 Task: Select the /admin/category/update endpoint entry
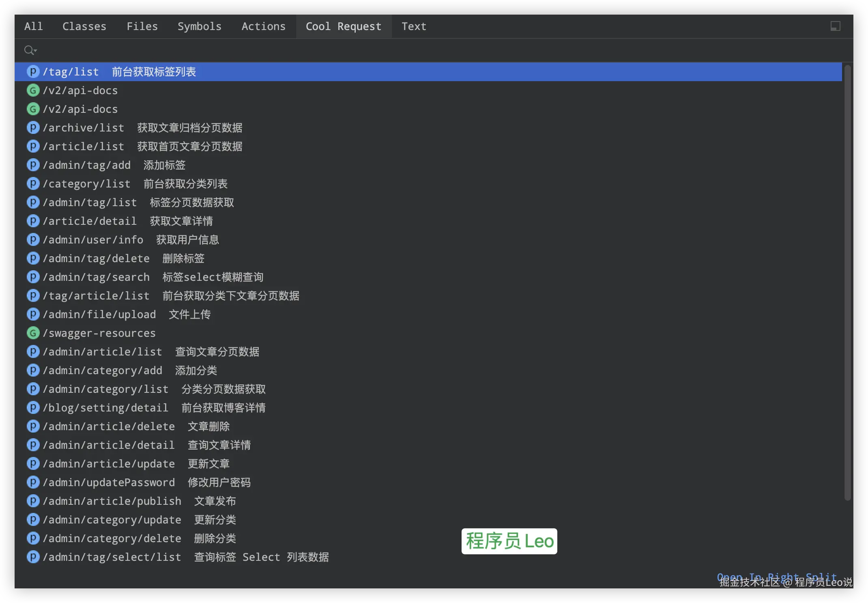click(112, 519)
